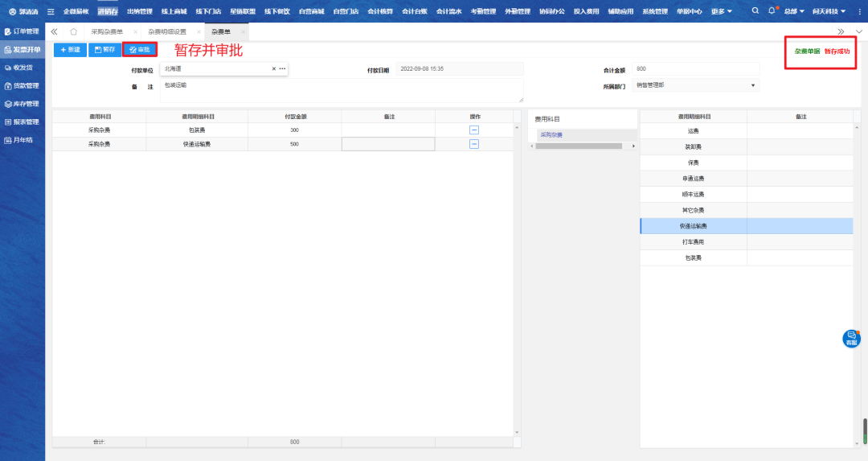Expand the 总部 branch dropdown
This screenshot has height=461, width=868.
(x=794, y=11)
